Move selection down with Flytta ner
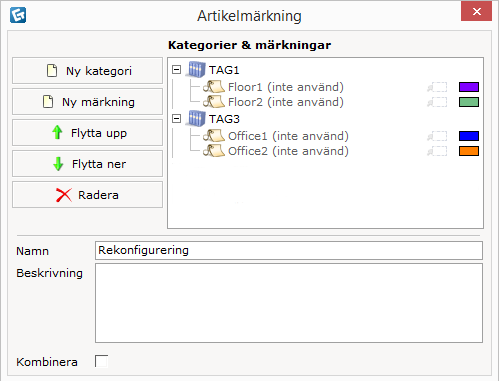 tap(88, 164)
